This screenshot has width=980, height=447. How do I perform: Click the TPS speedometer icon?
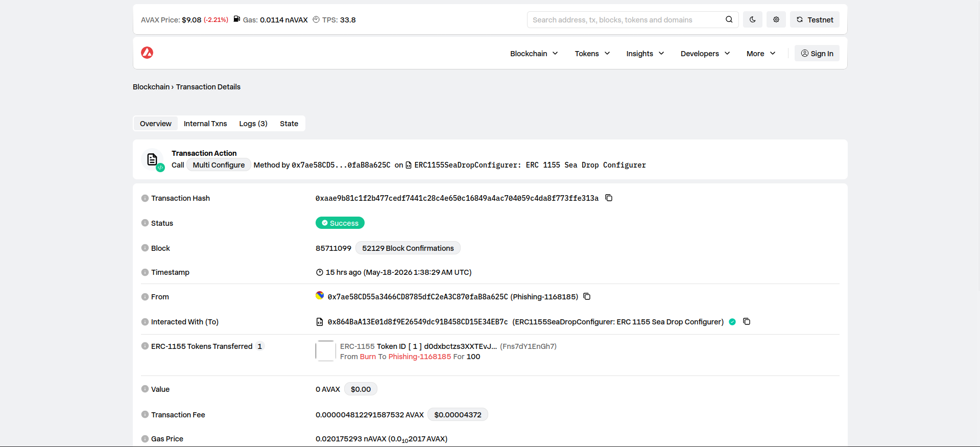(316, 19)
